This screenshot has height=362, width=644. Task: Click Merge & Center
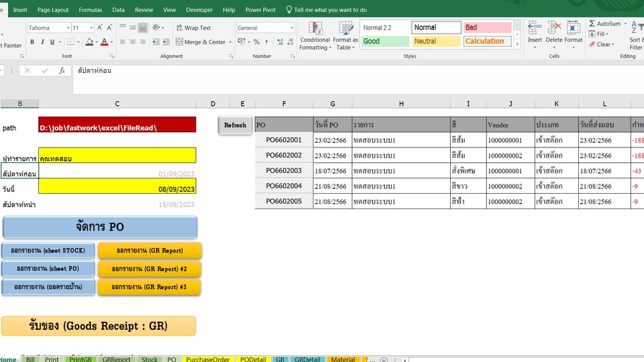point(201,42)
